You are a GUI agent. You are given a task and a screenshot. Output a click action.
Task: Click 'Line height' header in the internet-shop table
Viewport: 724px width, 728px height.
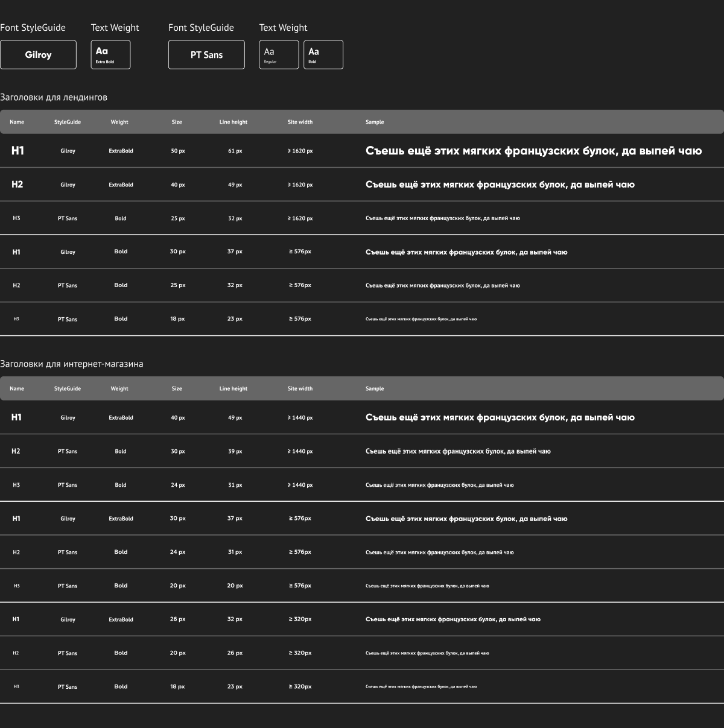click(233, 388)
